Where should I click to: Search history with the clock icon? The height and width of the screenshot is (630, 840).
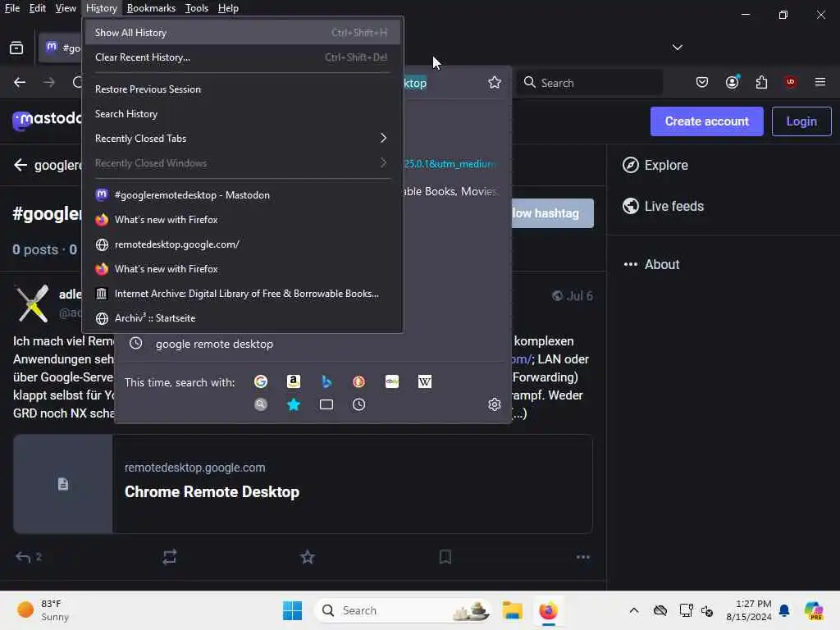359,404
